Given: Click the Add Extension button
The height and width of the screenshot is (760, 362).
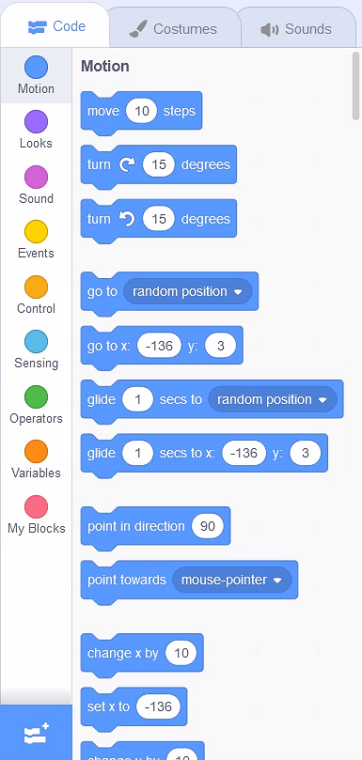Looking at the screenshot, I should (x=36, y=733).
